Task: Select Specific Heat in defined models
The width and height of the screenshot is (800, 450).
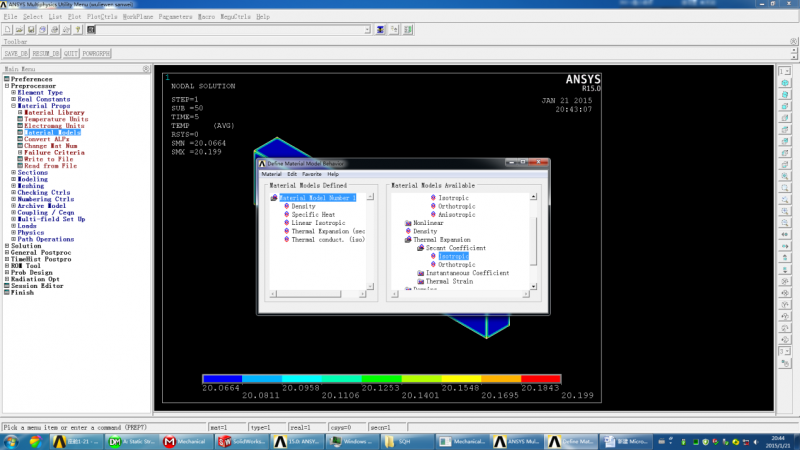Action: tap(313, 215)
